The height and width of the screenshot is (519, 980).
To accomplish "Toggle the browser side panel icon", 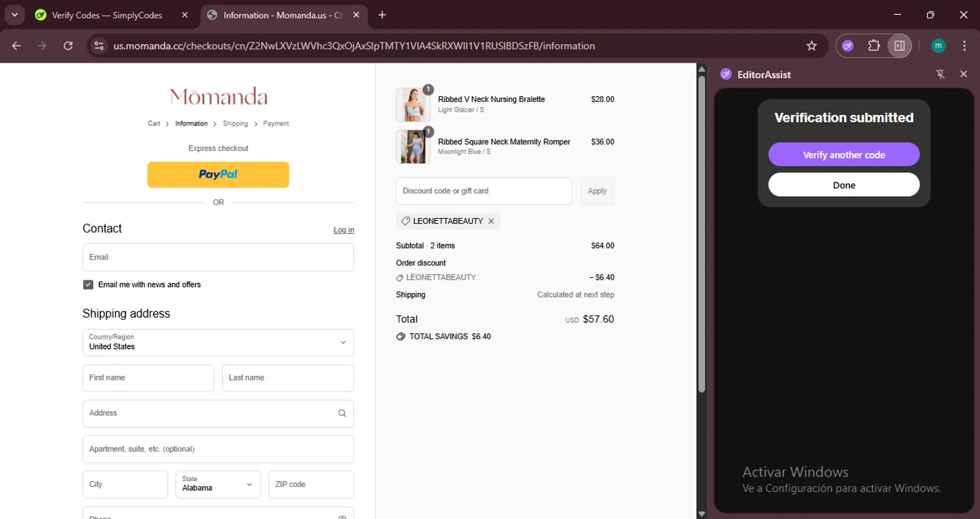I will click(x=900, y=46).
